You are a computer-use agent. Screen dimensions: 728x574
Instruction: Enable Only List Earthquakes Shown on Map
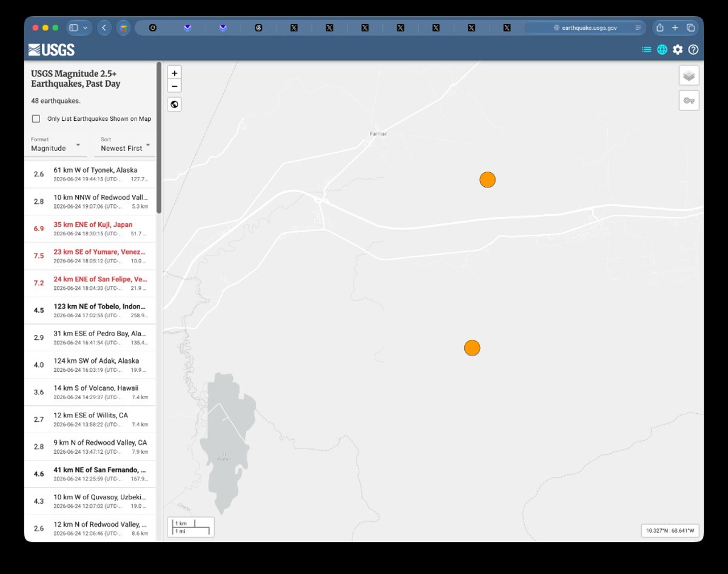coord(36,119)
